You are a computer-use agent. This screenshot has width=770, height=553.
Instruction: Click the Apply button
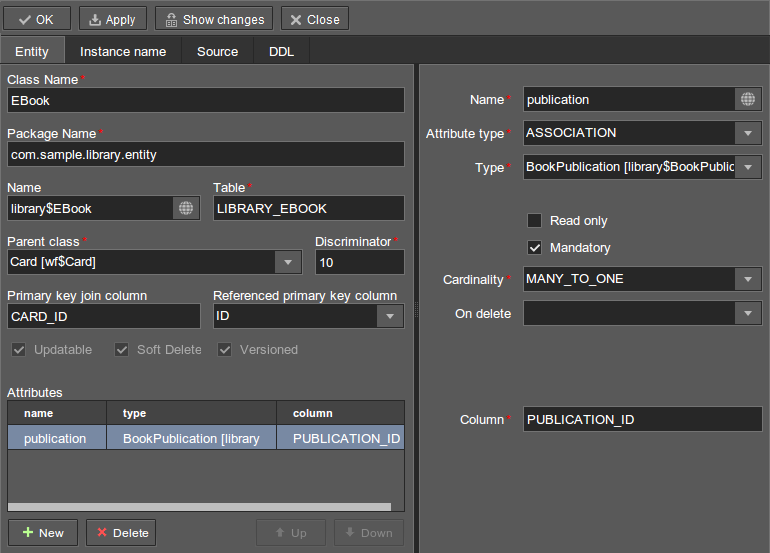click(x=112, y=19)
